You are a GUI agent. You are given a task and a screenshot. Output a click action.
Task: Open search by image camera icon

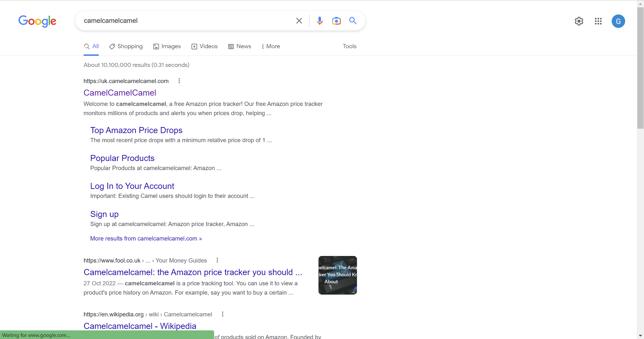[336, 21]
